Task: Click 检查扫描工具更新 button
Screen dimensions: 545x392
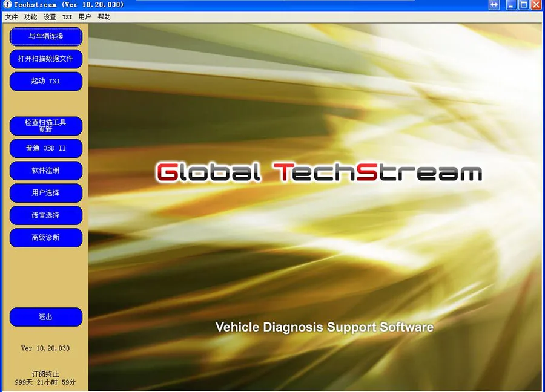Action: click(x=46, y=126)
